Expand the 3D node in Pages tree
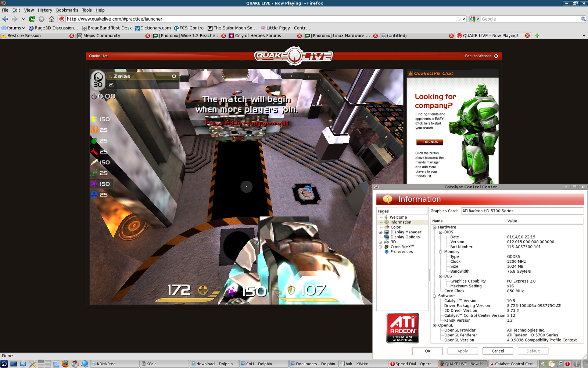Screen dimensions: 588x368 pos(380,242)
